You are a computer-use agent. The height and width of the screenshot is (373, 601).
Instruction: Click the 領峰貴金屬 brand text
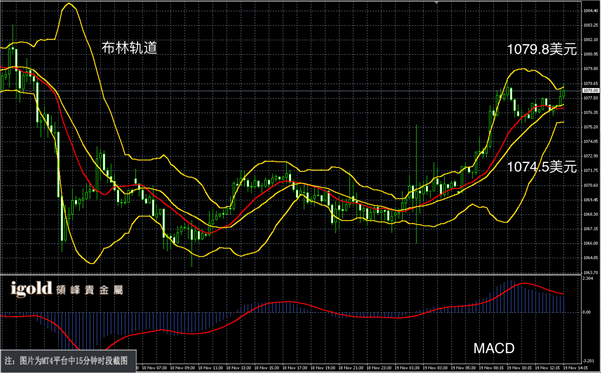pyautogui.click(x=89, y=290)
